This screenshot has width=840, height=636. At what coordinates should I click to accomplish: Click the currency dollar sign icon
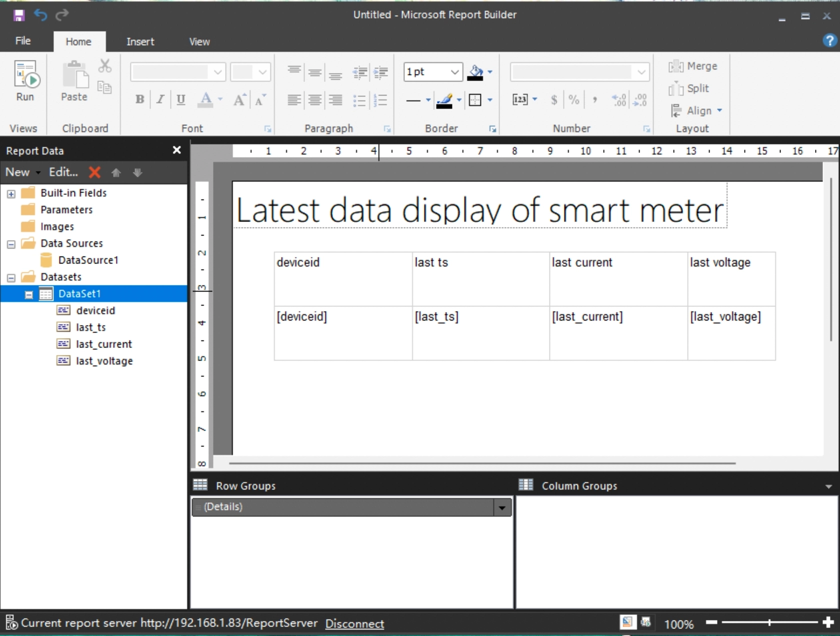click(554, 100)
